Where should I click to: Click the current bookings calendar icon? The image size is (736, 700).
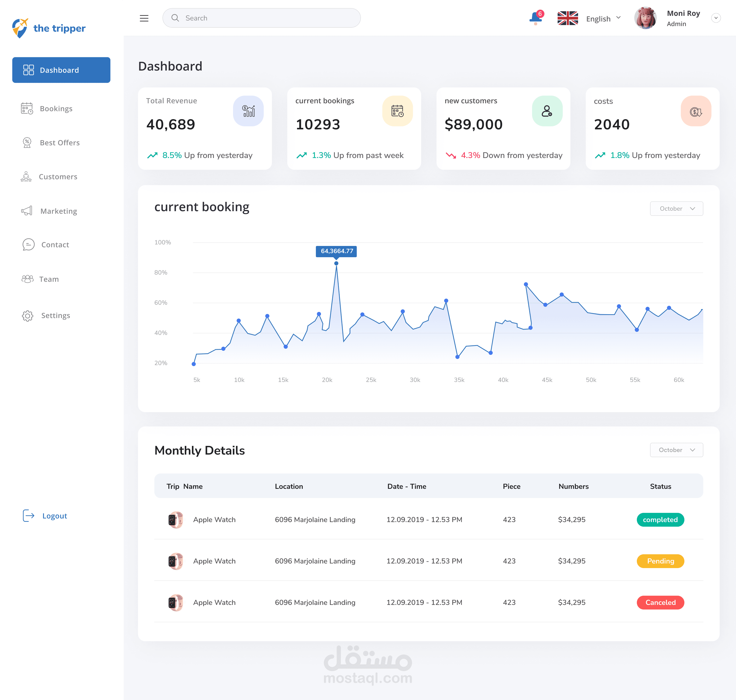tap(397, 111)
